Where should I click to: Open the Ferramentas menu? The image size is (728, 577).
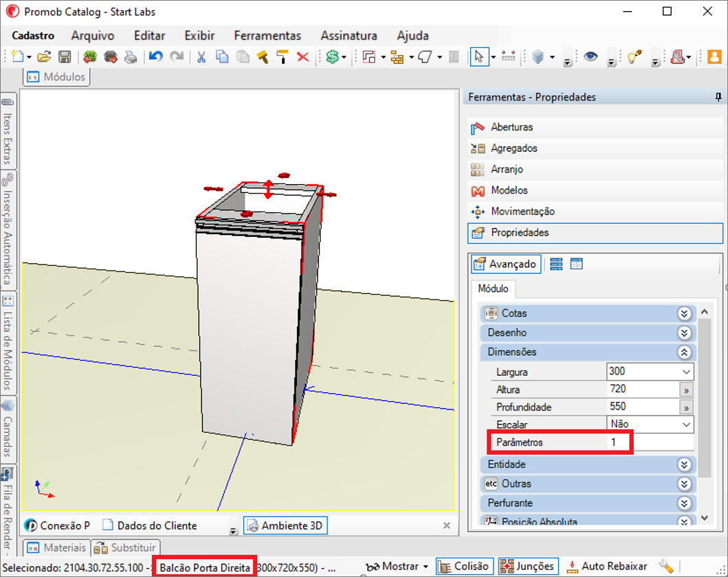(x=267, y=36)
